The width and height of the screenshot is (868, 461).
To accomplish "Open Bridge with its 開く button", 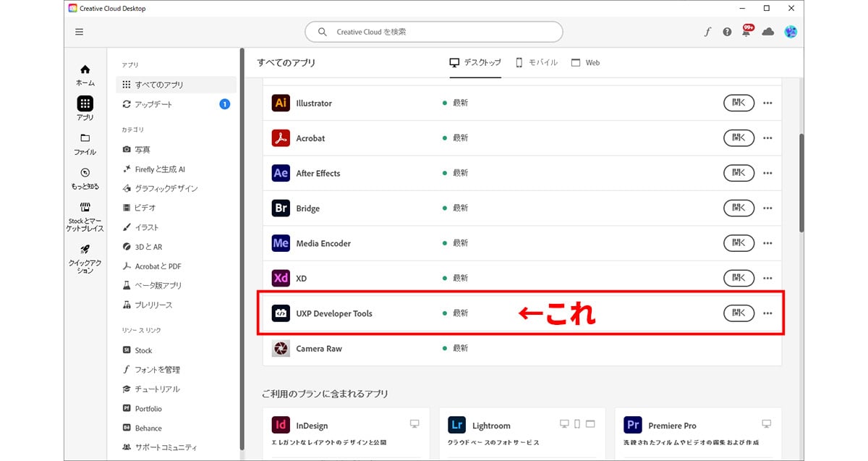I will click(739, 208).
